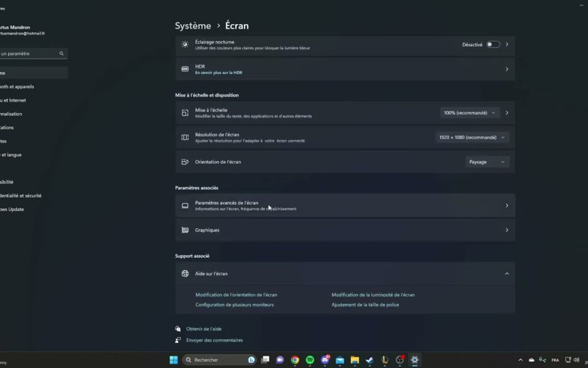Screen dimensions: 588x368
Task: Focus the settings search field
Action: (x=33, y=53)
